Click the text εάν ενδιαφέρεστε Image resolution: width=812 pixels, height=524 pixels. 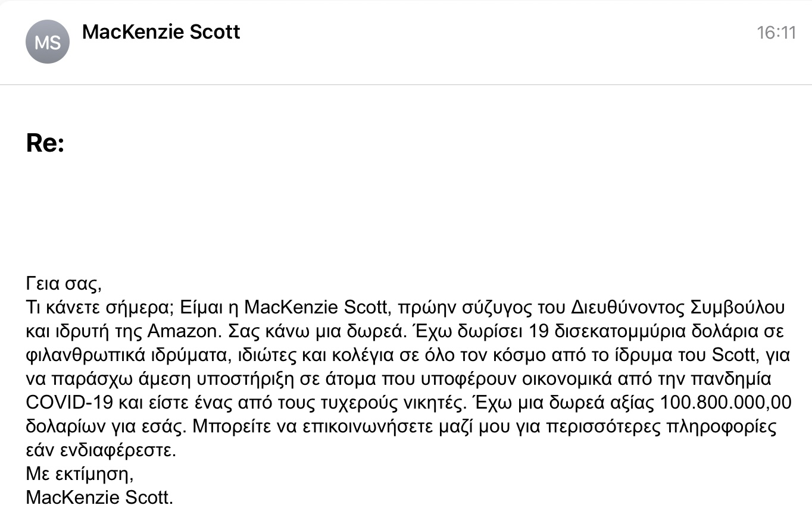(x=101, y=450)
